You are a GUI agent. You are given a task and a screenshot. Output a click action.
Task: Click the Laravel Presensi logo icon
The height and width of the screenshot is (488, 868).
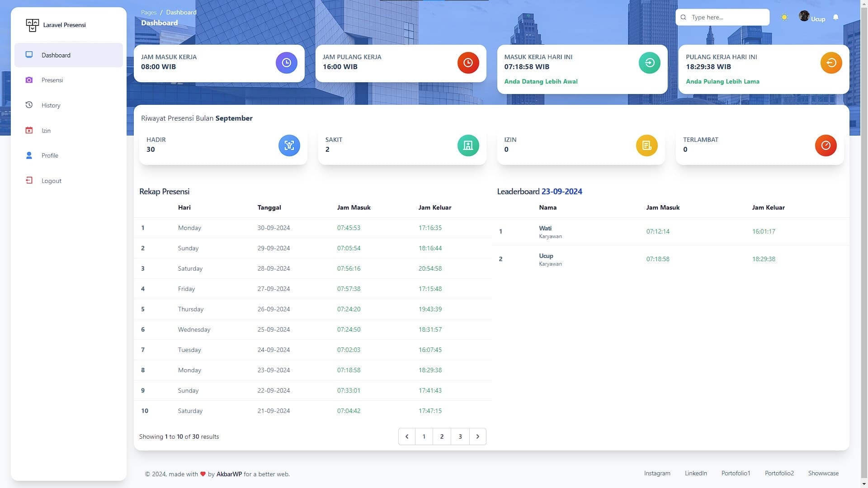pos(32,25)
